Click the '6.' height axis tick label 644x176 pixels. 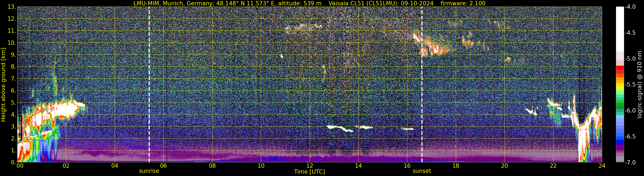[x=13, y=91]
